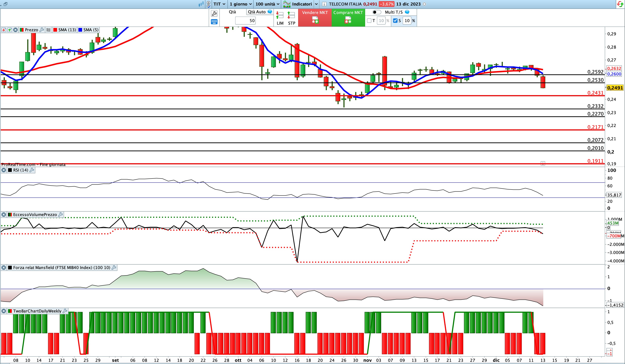Image resolution: width=625 pixels, height=364 pixels.
Task: Uncheck the S stop-loss checkbox
Action: tap(395, 21)
